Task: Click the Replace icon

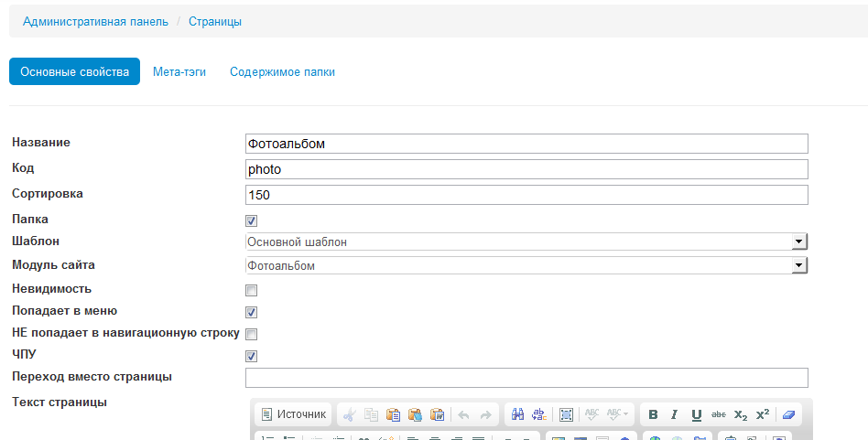Action: pos(538,414)
